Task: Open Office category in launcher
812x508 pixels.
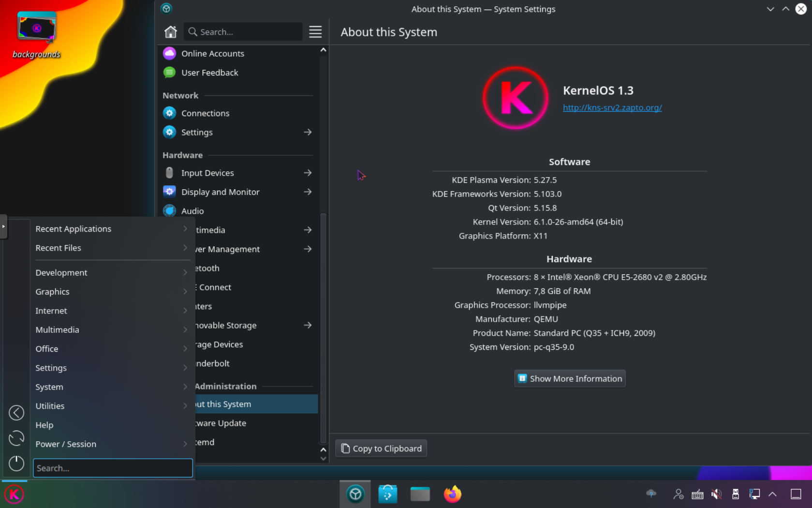Action: [x=112, y=349]
